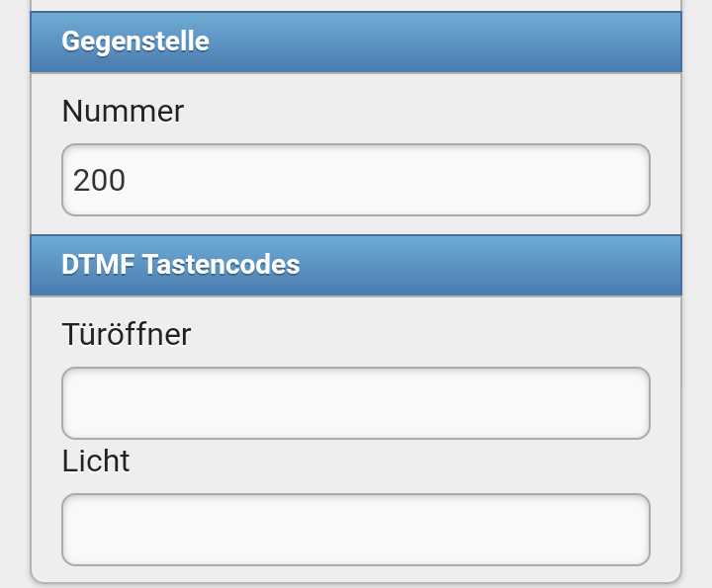
Task: Click the Nummer field label
Action: [x=123, y=111]
